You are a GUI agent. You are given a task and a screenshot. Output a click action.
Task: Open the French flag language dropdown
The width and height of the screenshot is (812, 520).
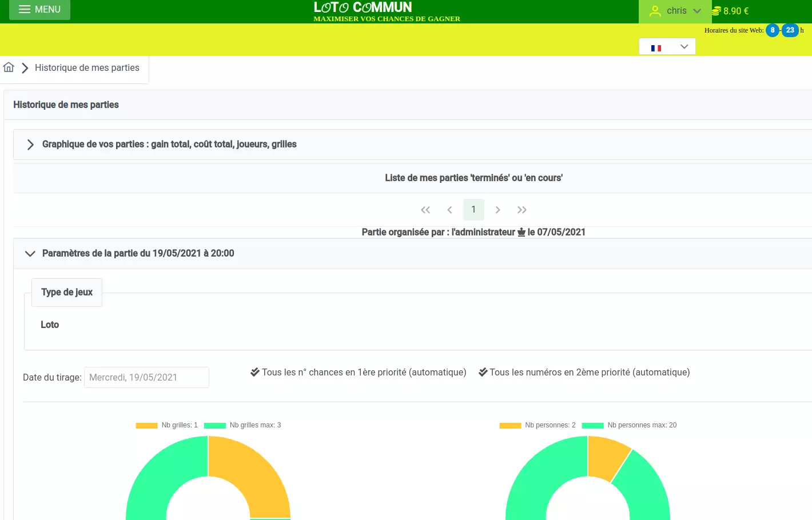click(667, 47)
